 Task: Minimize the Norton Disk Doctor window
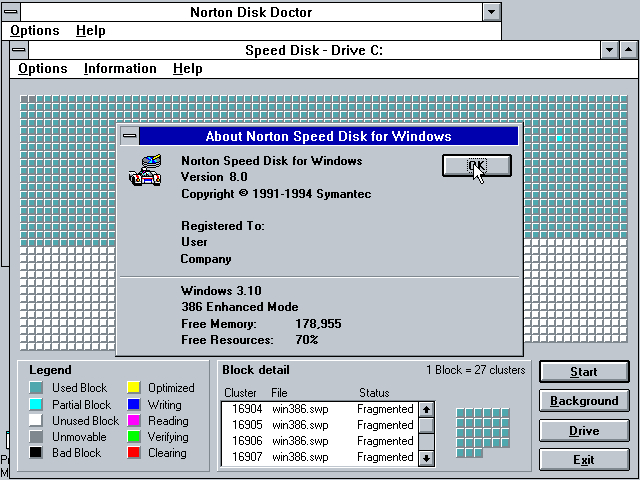click(491, 12)
